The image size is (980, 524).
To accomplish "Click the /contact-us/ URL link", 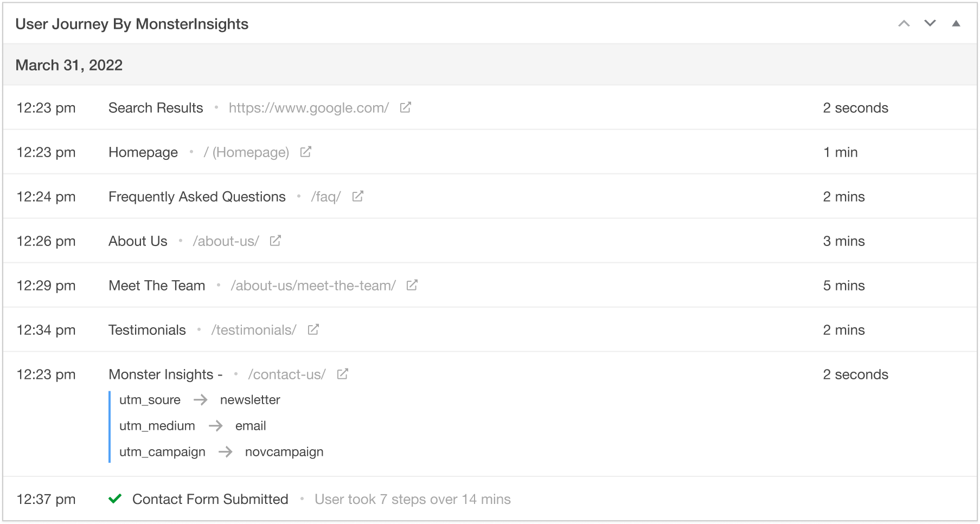I will 287,374.
